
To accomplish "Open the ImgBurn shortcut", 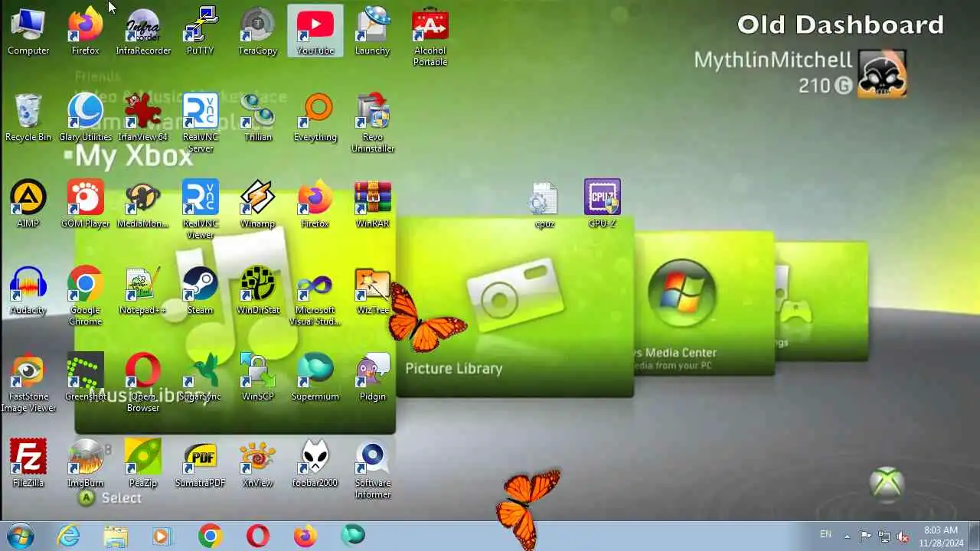I will click(86, 465).
